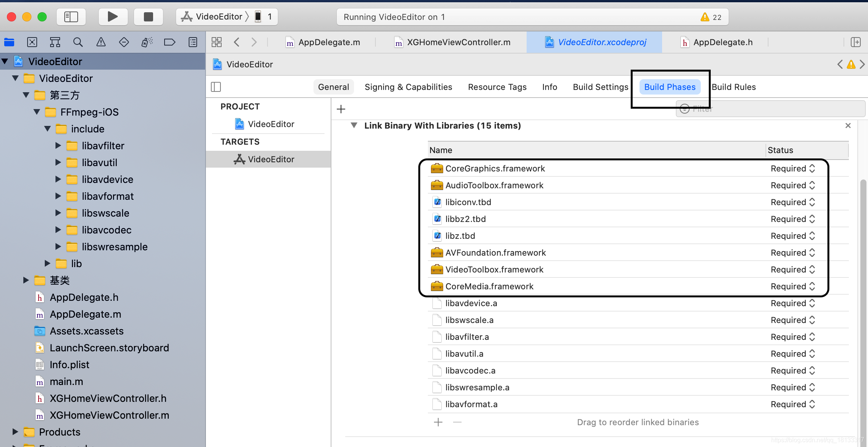Collapse the FFmpeg-iOS group
This screenshot has width=868, height=447.
37,112
